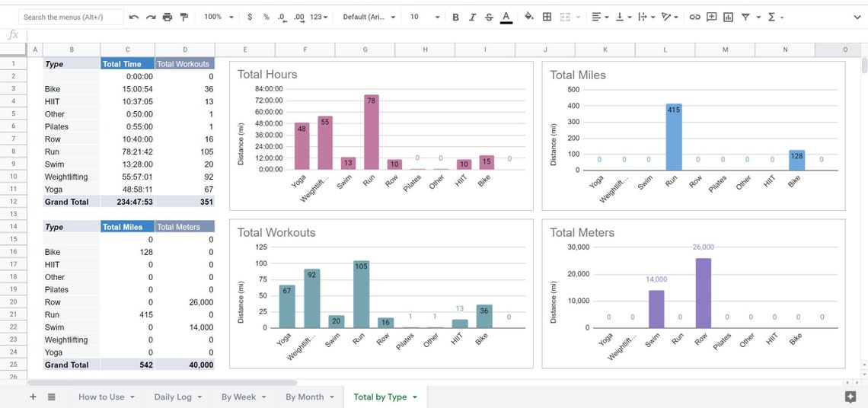Open text wrapping options

tap(646, 18)
